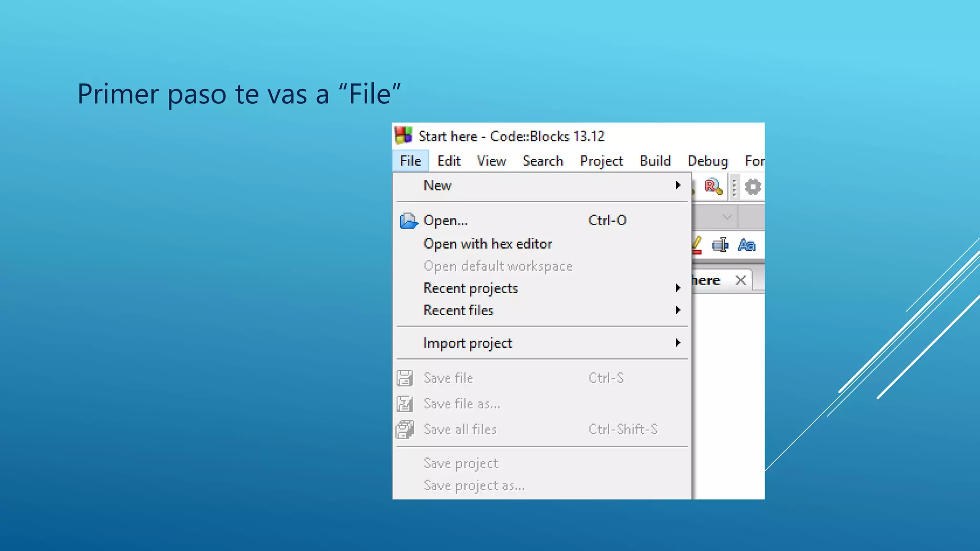Toggle the Aa match-case icon
The height and width of the screenshot is (551, 980).
746,245
